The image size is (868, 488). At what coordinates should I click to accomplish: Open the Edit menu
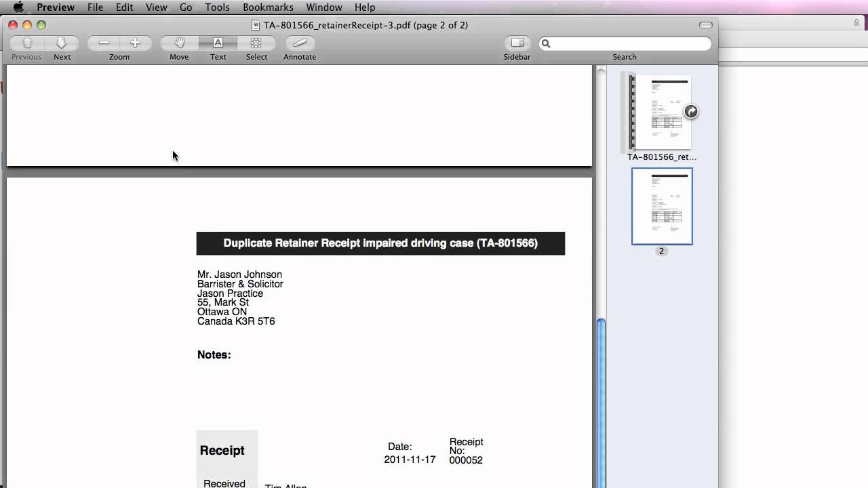click(124, 7)
